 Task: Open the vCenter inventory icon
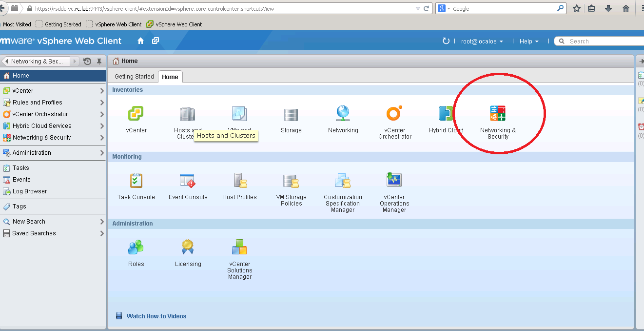[x=136, y=114]
